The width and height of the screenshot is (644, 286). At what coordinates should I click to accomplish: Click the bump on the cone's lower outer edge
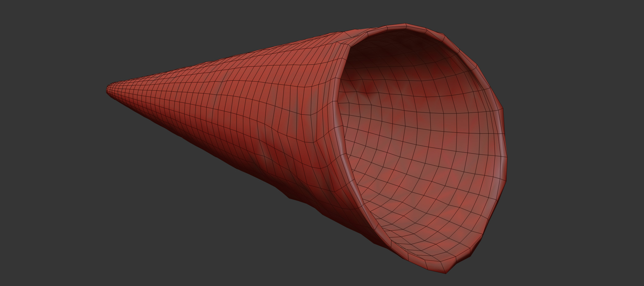click(x=291, y=197)
